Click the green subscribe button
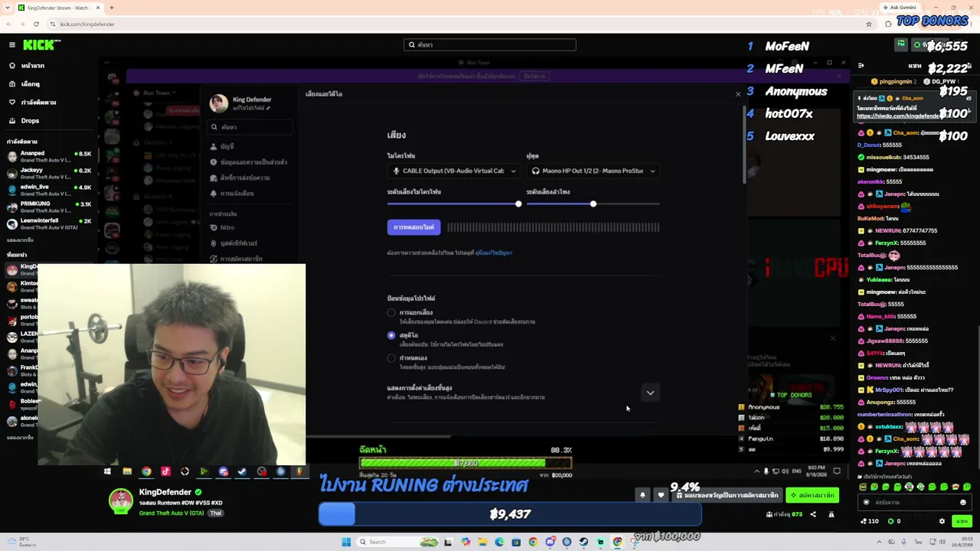 coord(812,495)
